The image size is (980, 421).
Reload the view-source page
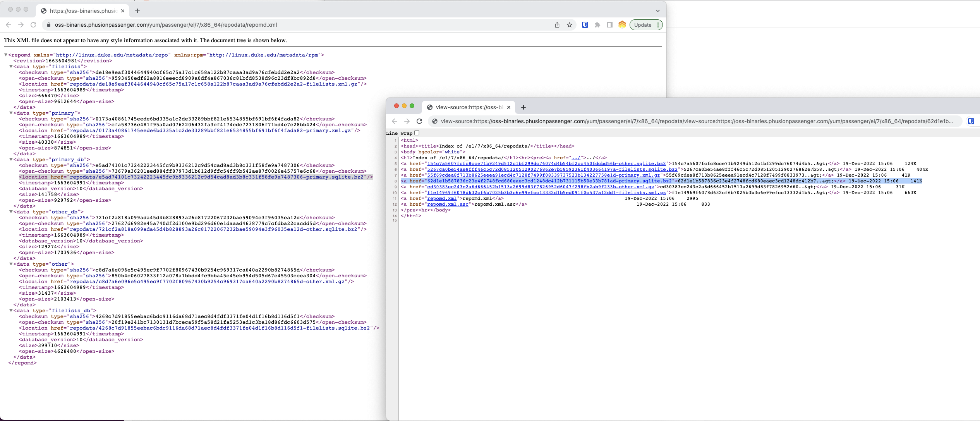click(x=420, y=121)
